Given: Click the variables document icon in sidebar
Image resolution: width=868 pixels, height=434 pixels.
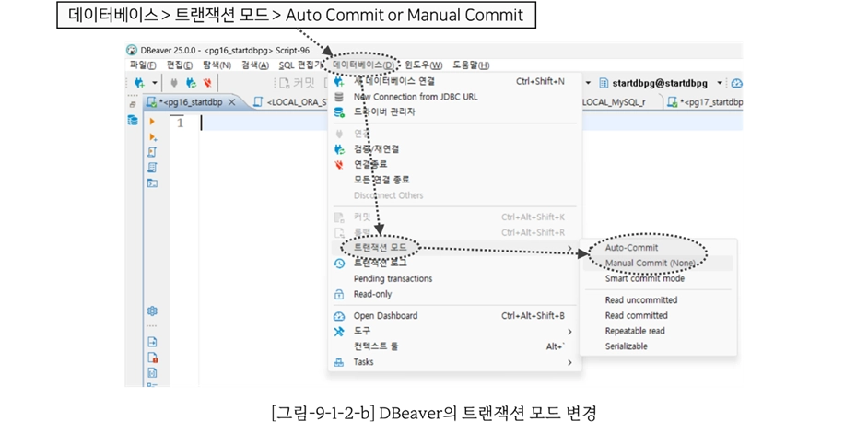Looking at the screenshot, I should (x=152, y=372).
